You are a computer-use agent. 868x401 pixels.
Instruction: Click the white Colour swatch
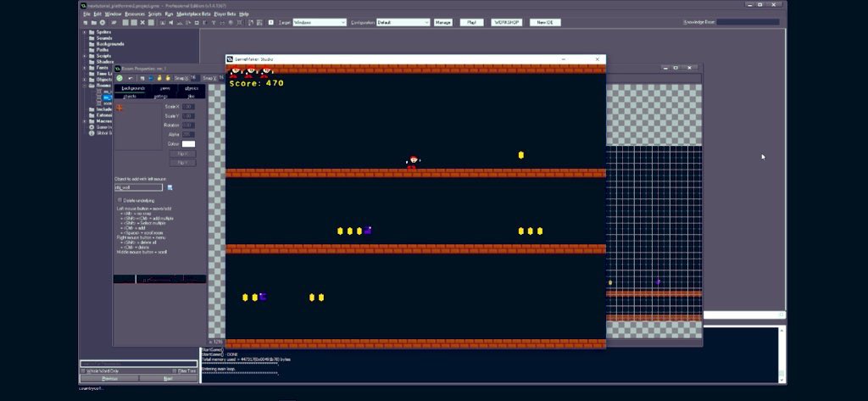pyautogui.click(x=188, y=144)
